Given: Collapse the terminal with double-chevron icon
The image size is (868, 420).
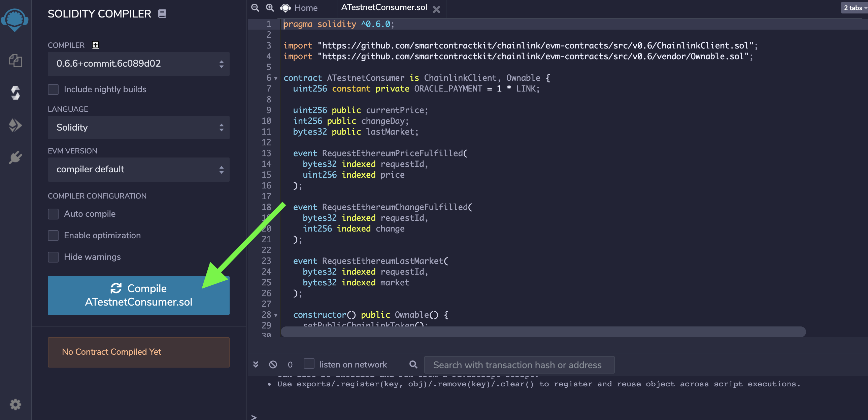Looking at the screenshot, I should [x=256, y=364].
